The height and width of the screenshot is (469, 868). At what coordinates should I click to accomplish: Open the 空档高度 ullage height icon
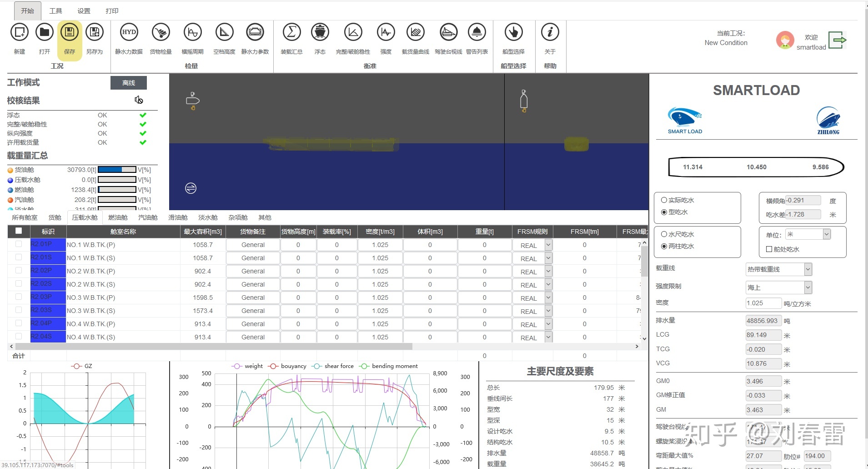pos(225,32)
